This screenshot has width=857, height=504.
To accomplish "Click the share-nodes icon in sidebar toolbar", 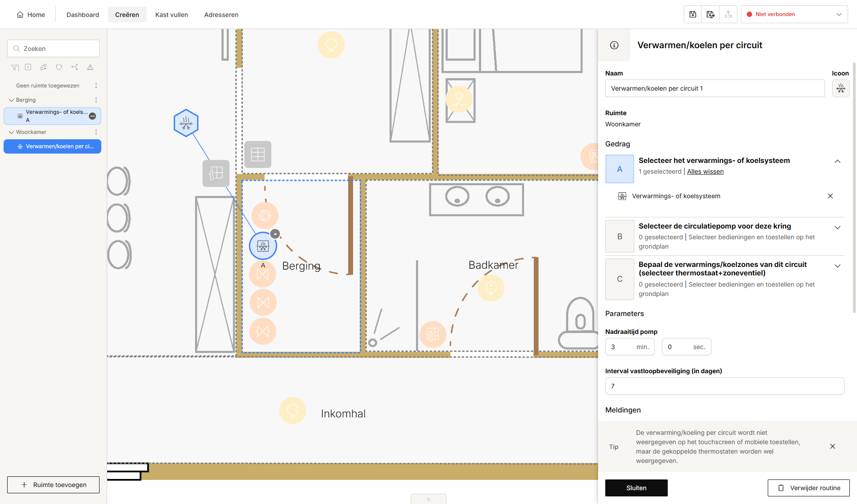I will (75, 67).
